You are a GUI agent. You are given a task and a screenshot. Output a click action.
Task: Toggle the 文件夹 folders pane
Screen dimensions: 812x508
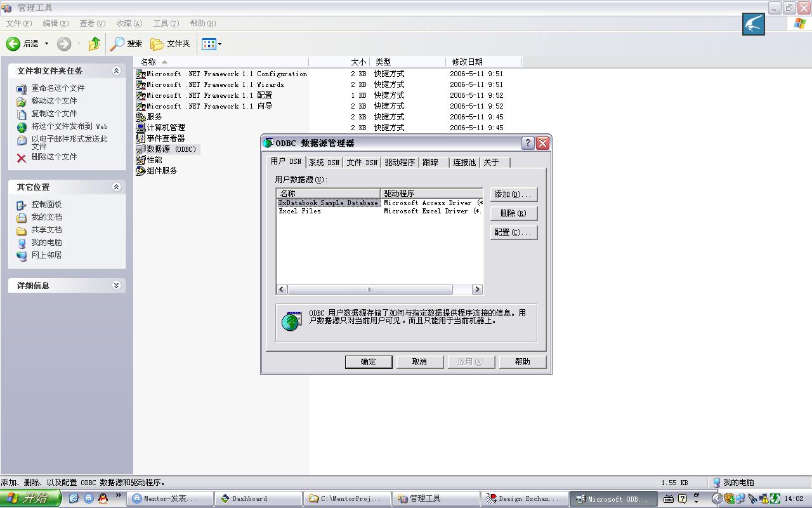tap(170, 44)
